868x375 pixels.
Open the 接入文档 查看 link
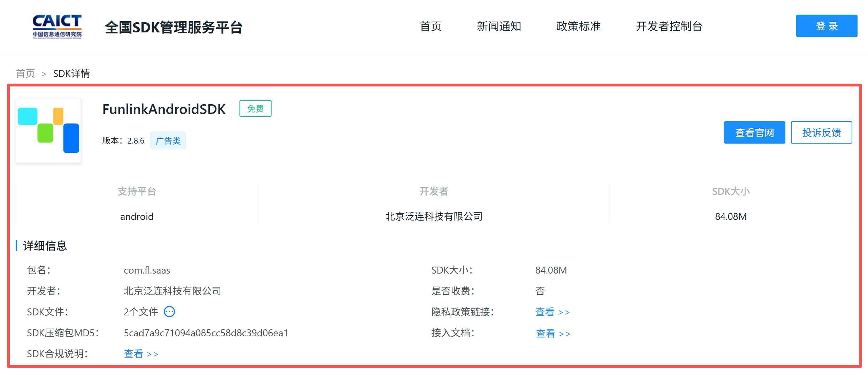[x=553, y=334]
